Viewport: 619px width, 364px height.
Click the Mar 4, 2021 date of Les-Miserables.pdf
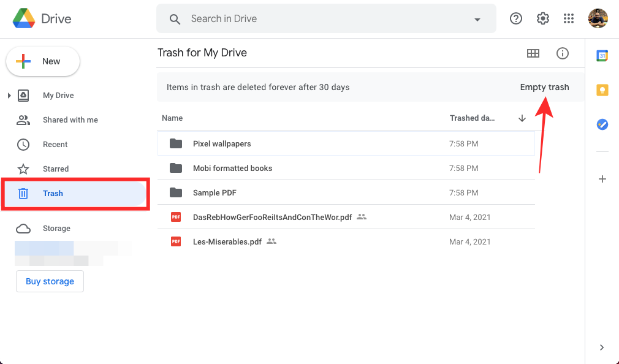470,241
